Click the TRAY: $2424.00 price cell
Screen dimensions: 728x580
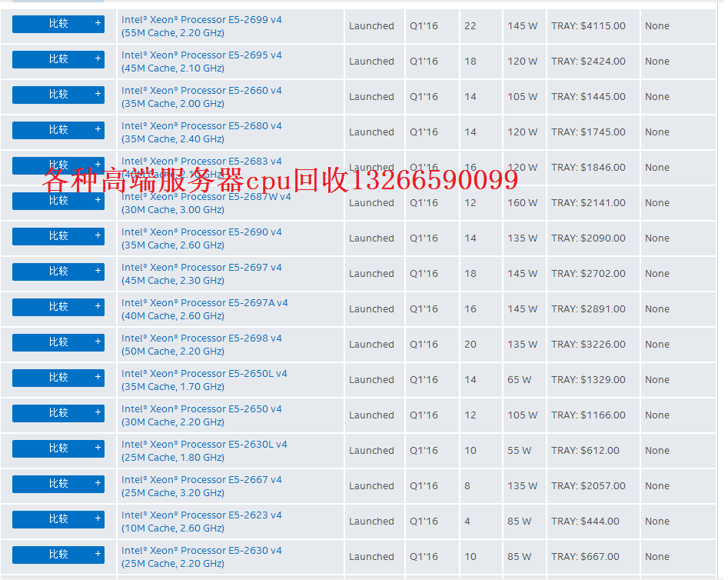click(x=588, y=62)
